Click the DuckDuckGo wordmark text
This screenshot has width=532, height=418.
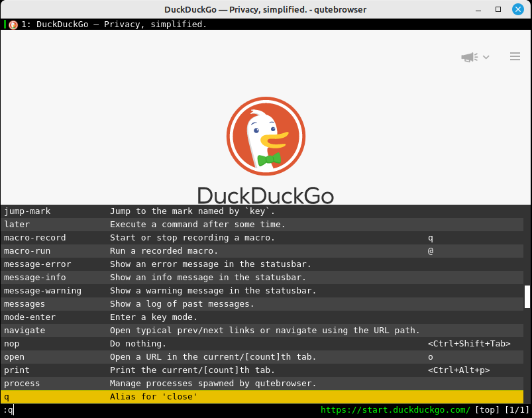266,195
